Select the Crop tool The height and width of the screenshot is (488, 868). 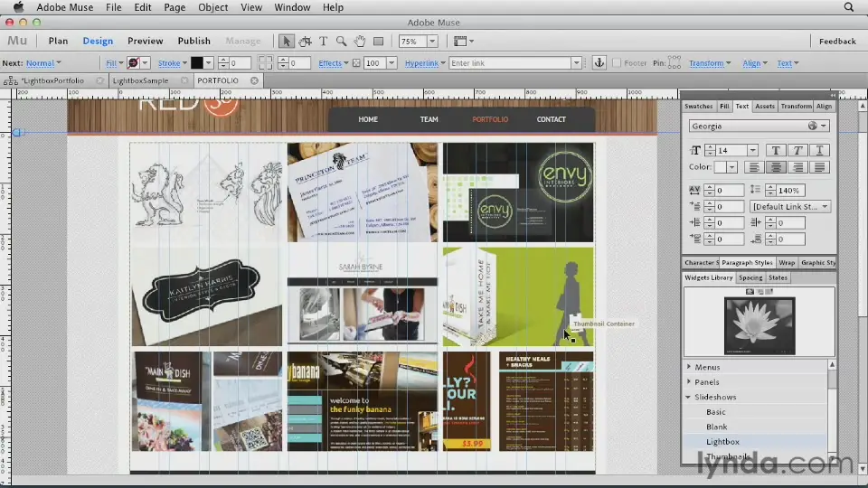(305, 41)
